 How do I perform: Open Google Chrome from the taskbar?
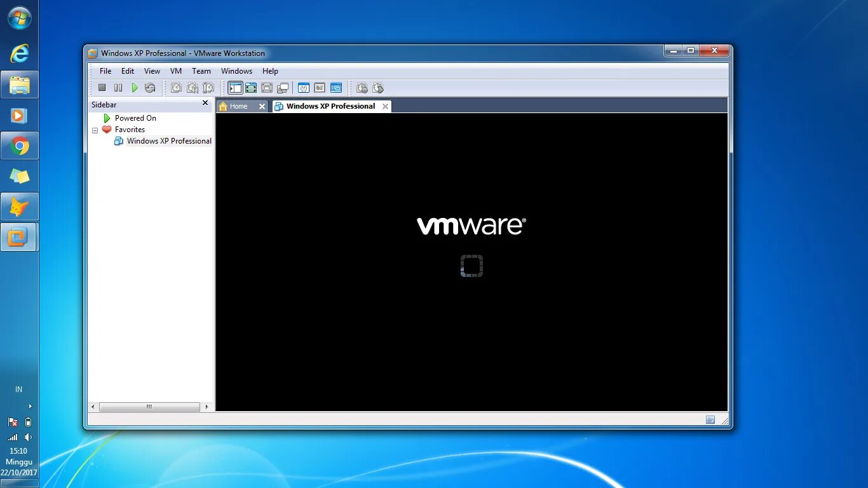(x=19, y=146)
